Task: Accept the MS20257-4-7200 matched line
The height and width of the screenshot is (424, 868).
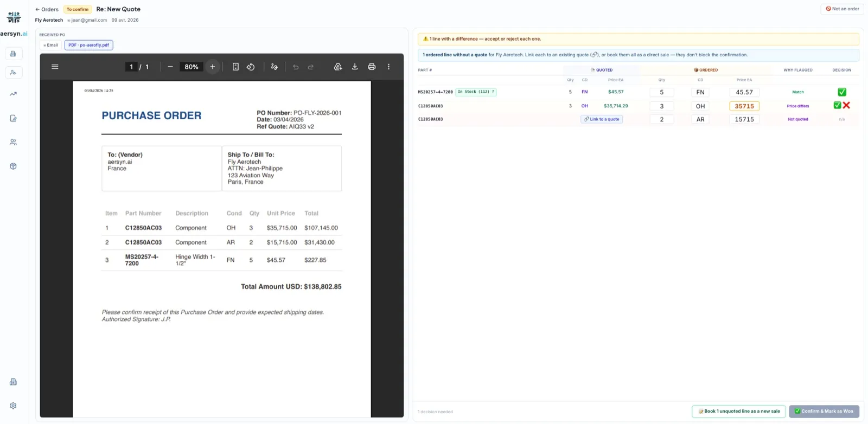Action: [842, 92]
